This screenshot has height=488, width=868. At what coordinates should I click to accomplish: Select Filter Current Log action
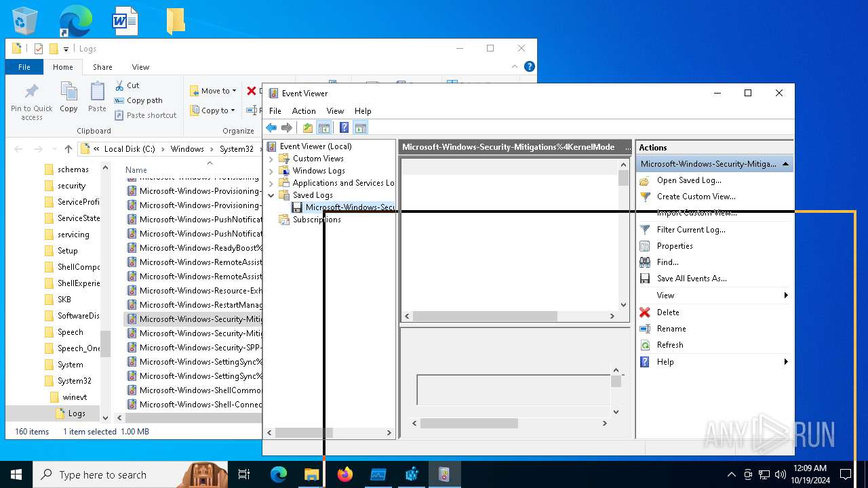click(x=691, y=230)
